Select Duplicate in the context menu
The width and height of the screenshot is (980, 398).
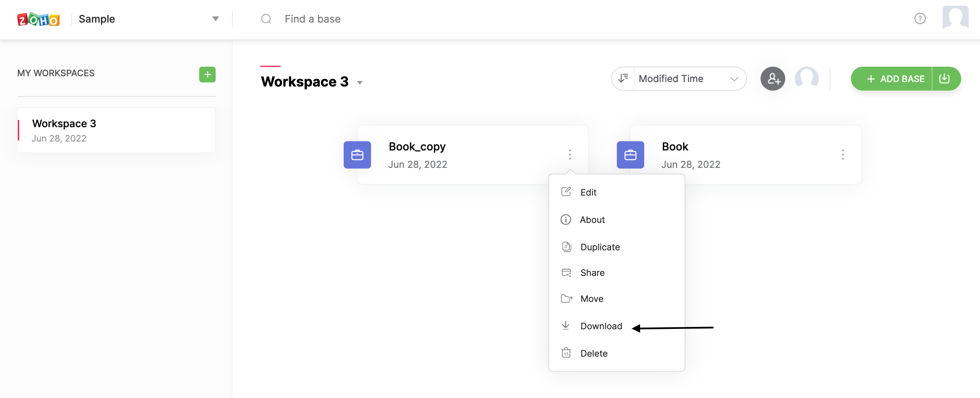point(600,247)
